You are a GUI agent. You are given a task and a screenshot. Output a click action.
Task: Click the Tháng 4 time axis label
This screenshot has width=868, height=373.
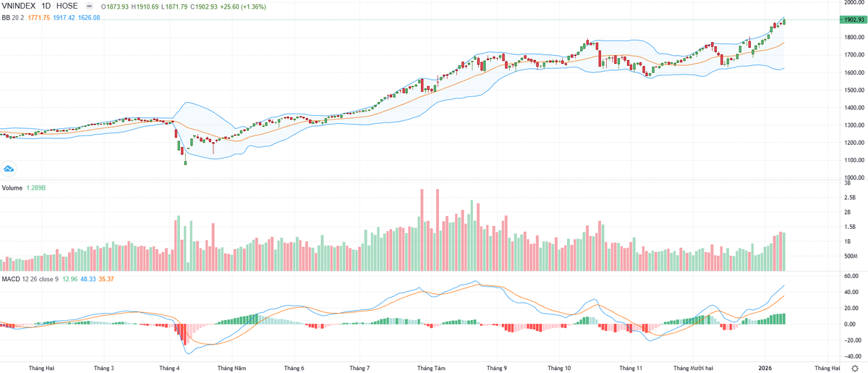tap(169, 368)
